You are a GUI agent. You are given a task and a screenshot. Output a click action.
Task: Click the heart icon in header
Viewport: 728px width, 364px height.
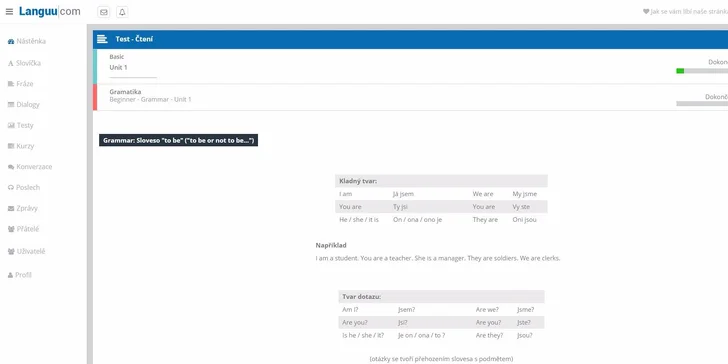click(x=646, y=12)
